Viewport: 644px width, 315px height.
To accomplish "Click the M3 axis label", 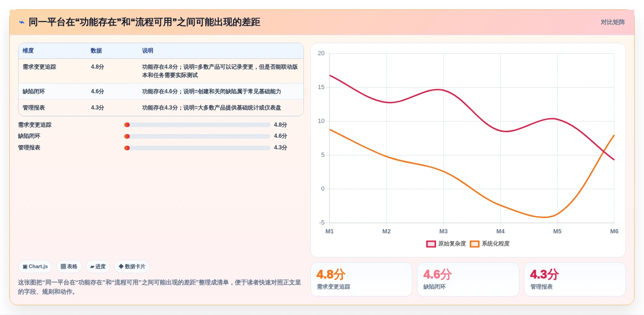I will [x=443, y=231].
